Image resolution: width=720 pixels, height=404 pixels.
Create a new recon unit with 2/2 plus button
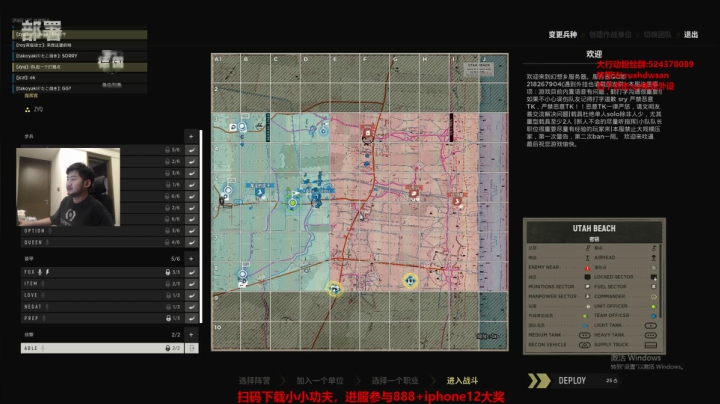point(191,335)
